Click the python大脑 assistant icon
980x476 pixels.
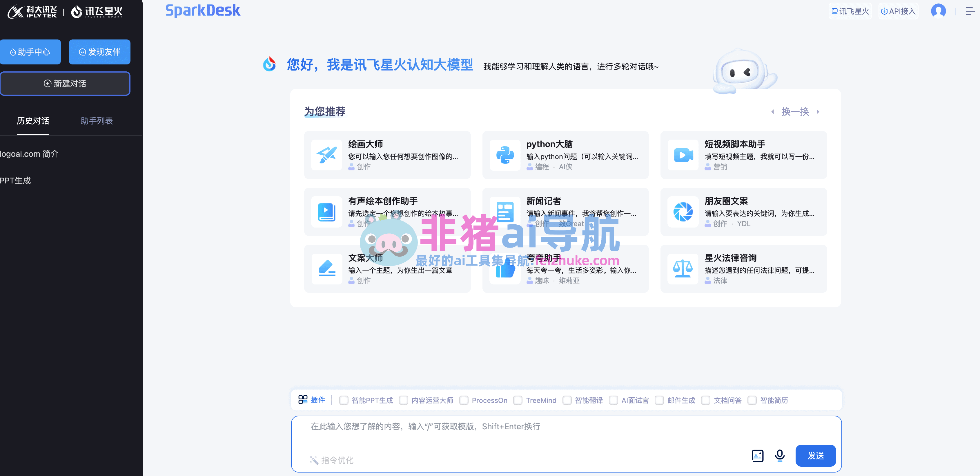[505, 155]
